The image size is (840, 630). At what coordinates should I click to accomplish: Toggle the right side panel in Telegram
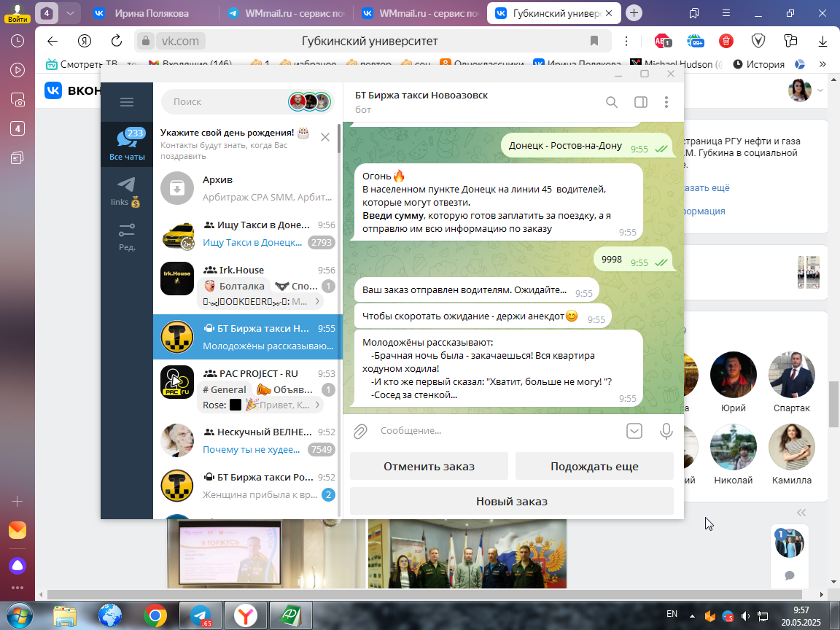click(641, 102)
